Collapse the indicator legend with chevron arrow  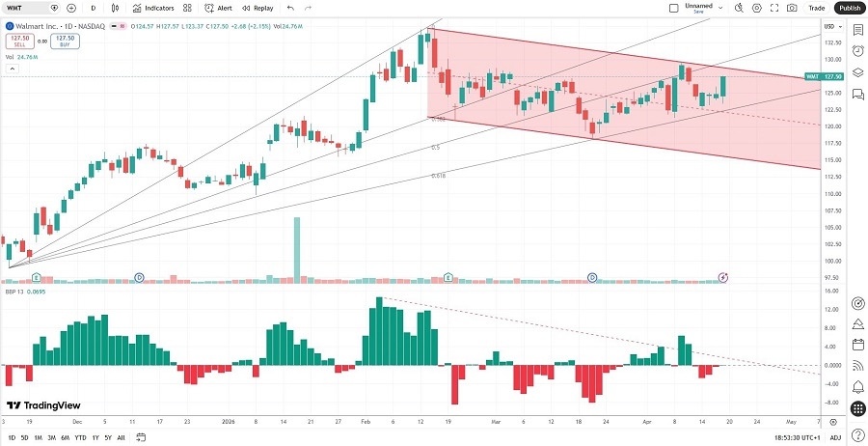point(13,69)
